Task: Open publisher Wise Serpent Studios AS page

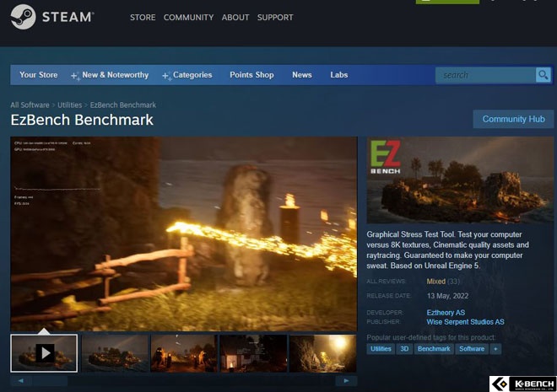Action: [x=465, y=322]
